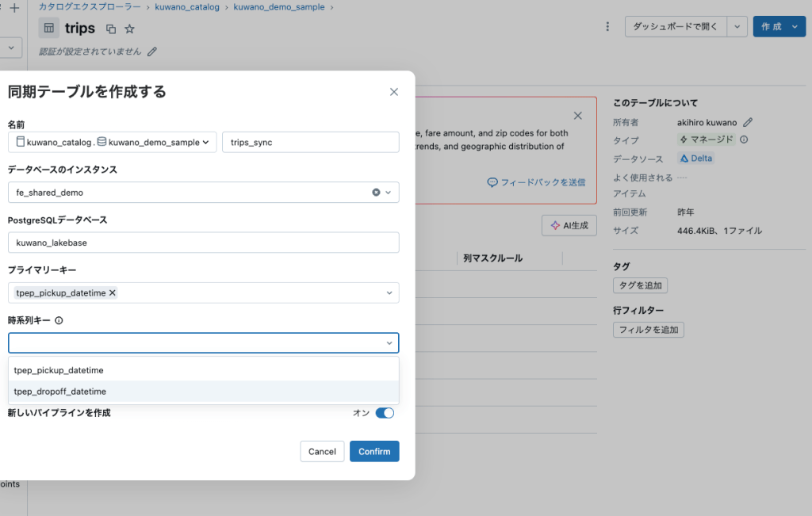This screenshot has width=812, height=516.
Task: Close the sync table dialog with X
Action: point(394,92)
